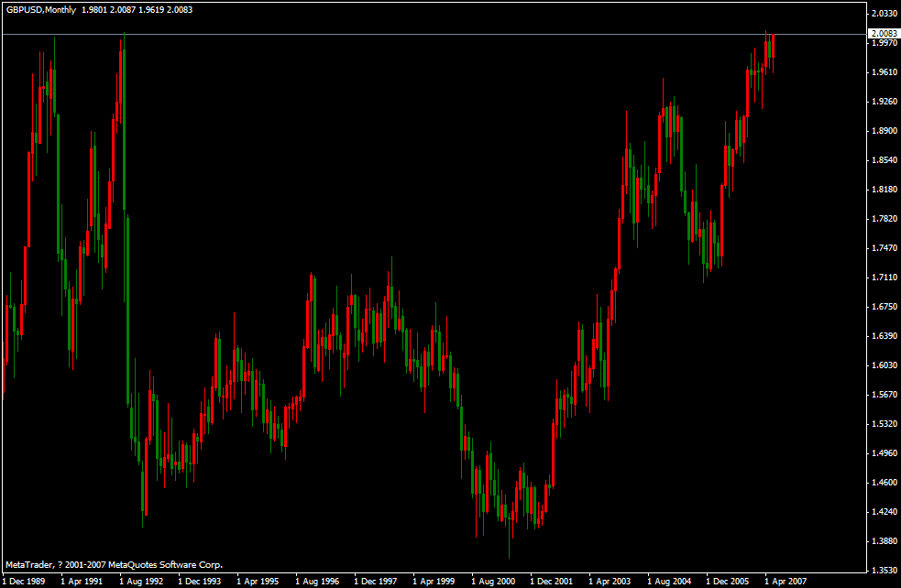
Task: Click the 1 Apr 2007 time axis label
Action: (787, 581)
